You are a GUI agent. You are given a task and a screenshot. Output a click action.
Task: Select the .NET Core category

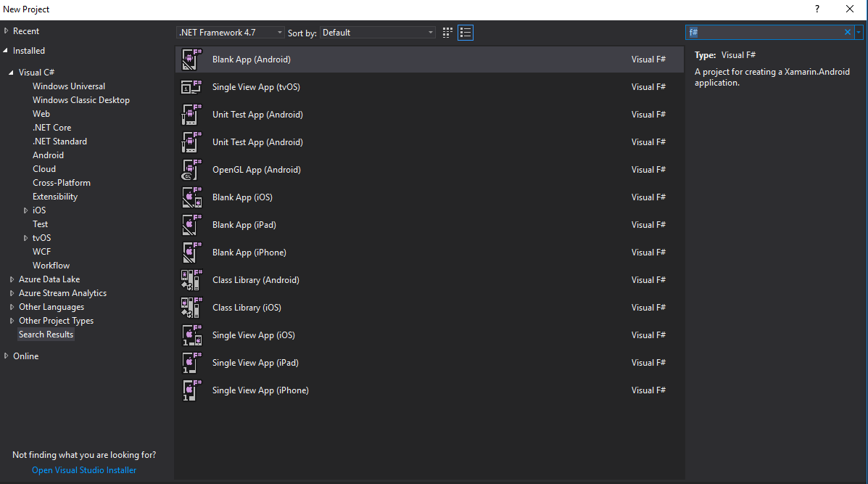coord(52,128)
